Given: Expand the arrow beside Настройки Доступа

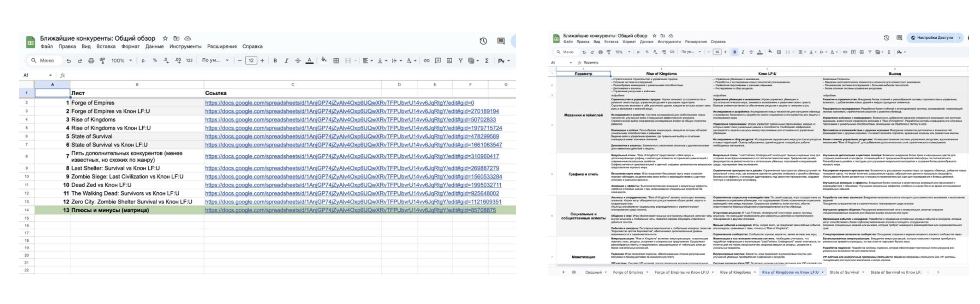Looking at the screenshot, I should 959,38.
